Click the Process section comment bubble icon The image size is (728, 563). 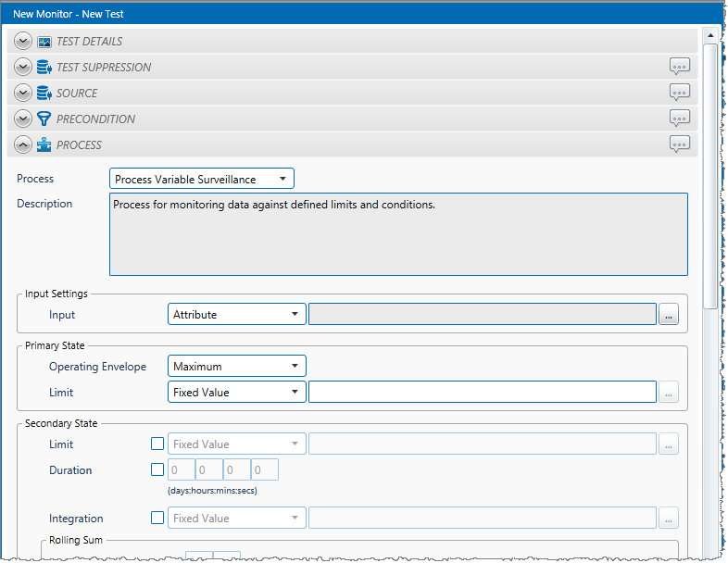click(x=680, y=144)
